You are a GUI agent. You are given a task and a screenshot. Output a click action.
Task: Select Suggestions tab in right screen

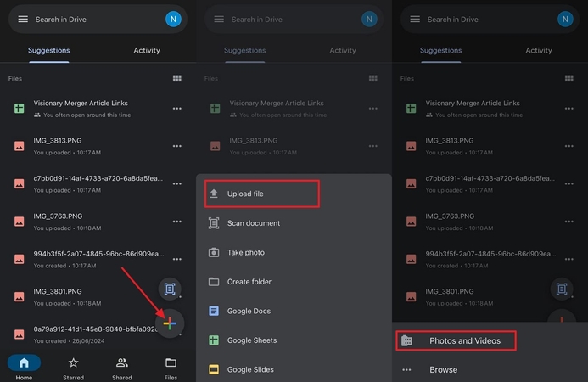440,50
